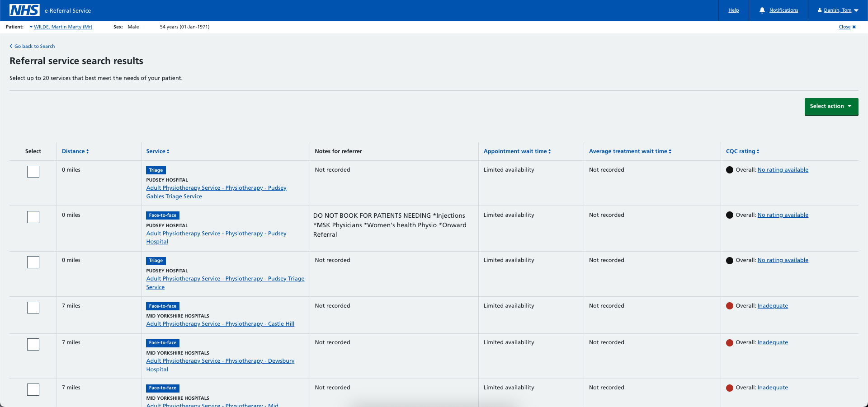
Task: Sort by Average treatment wait time
Action: click(x=630, y=151)
